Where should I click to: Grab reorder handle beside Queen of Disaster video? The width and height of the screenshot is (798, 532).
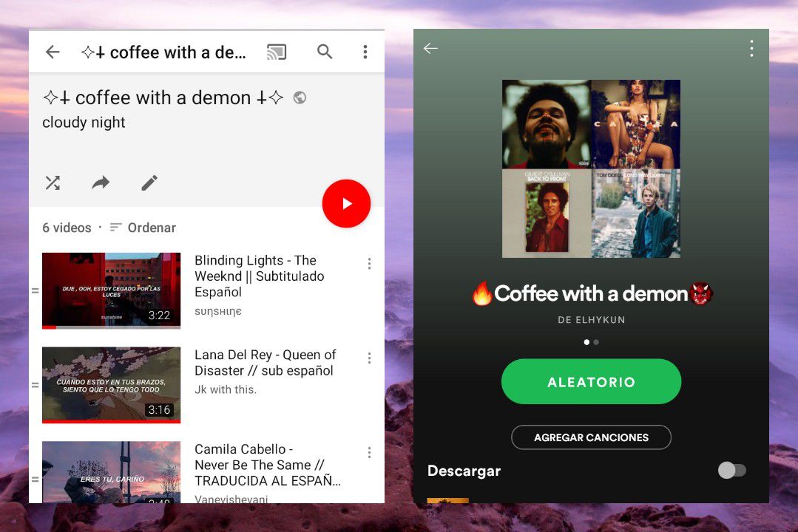pos(35,385)
